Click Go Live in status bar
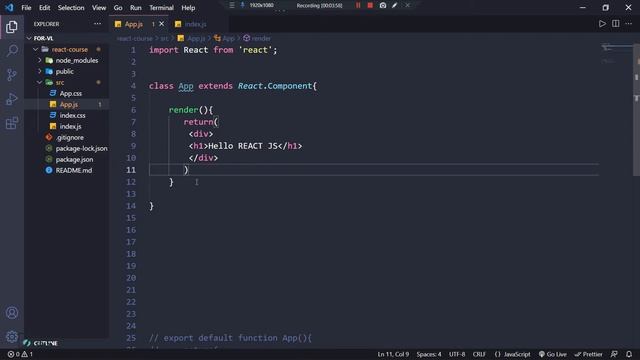This screenshot has height=360, width=640. tap(553, 354)
